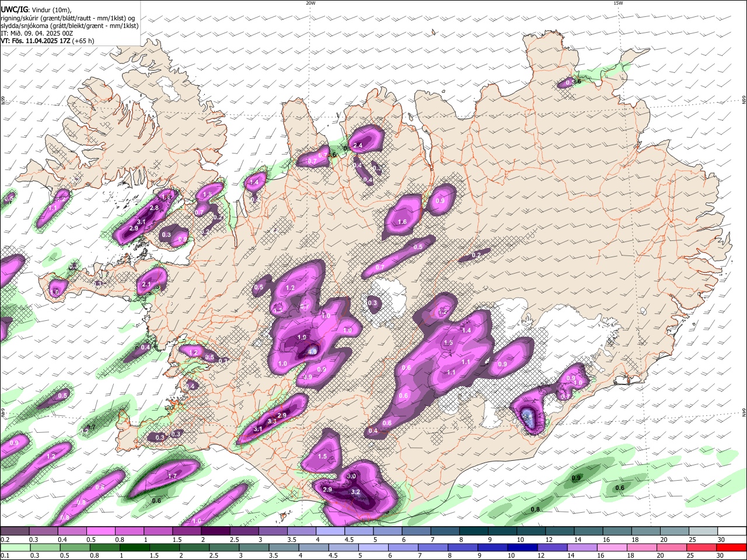Viewport: 747px width, 560px height.
Task: Pick the white last swatch of upper legend row
Action: coord(732,531)
